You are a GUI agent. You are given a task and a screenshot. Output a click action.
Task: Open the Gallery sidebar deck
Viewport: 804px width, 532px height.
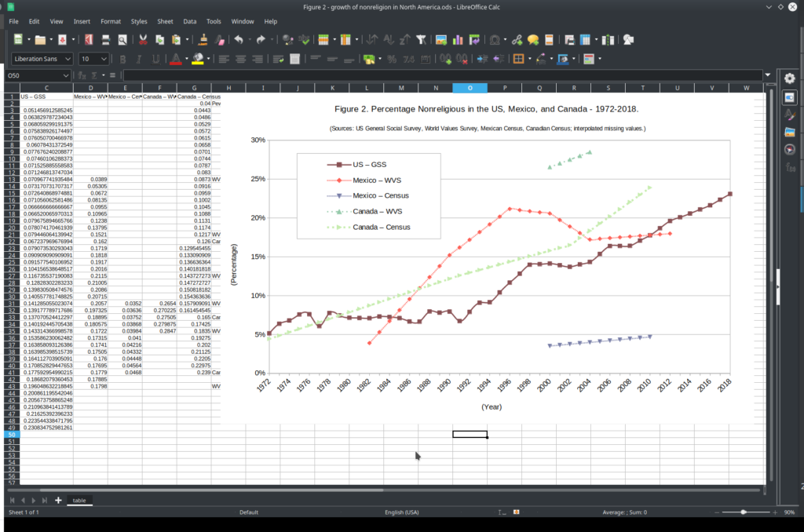tap(790, 133)
